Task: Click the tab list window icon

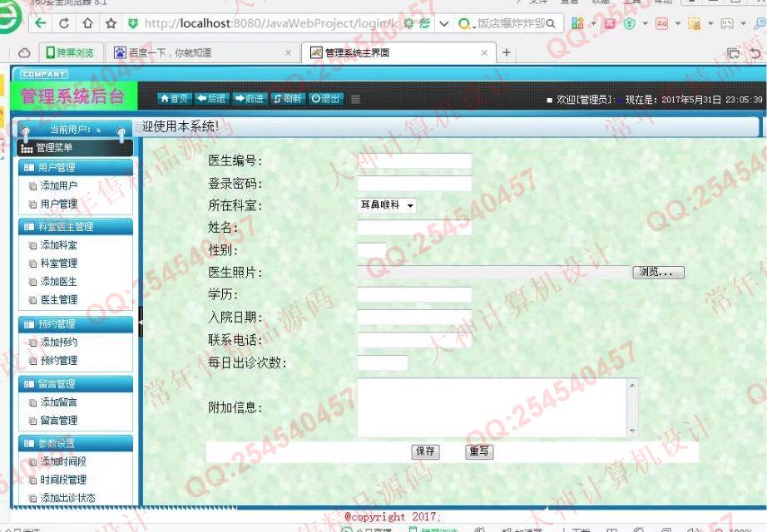Action: coord(733,53)
